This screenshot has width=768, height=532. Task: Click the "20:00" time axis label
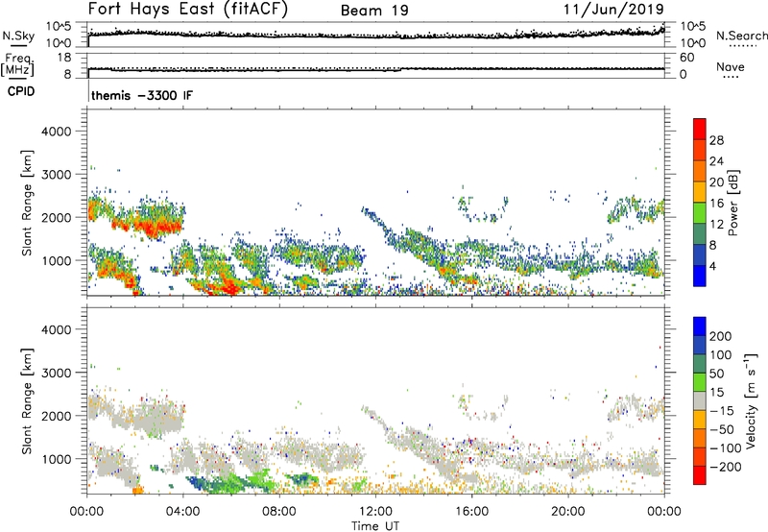568,512
